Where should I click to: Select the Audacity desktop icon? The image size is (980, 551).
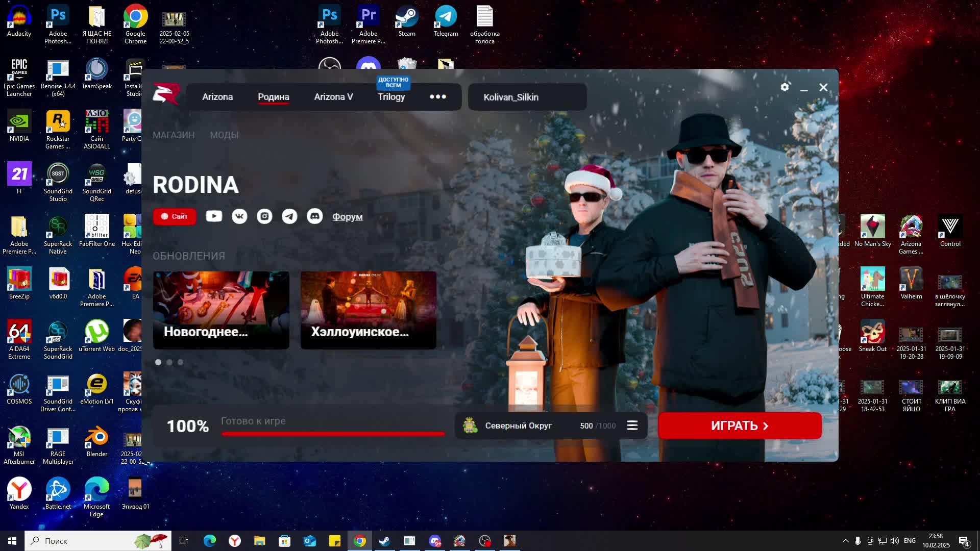point(19,21)
